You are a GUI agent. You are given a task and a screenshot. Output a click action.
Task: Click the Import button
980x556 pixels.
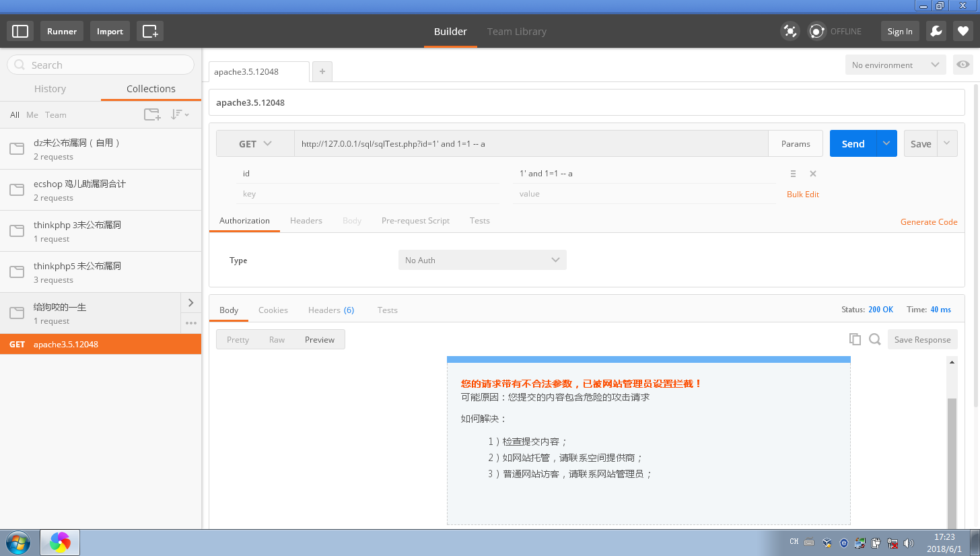click(110, 31)
